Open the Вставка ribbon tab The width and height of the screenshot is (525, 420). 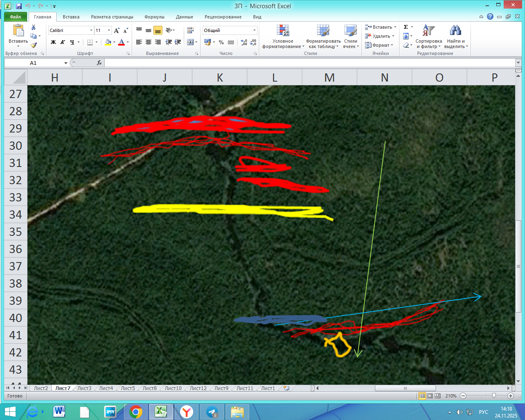[x=71, y=17]
